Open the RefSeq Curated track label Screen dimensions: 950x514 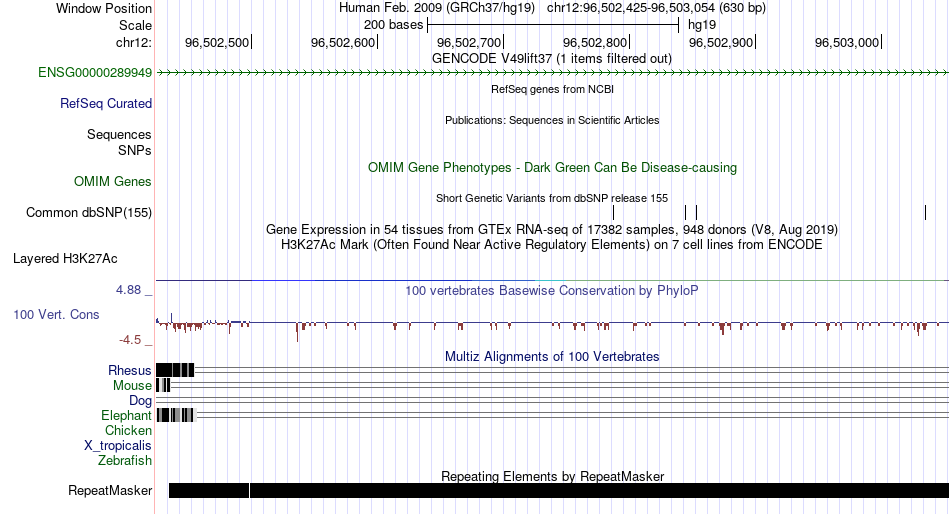[x=106, y=104]
